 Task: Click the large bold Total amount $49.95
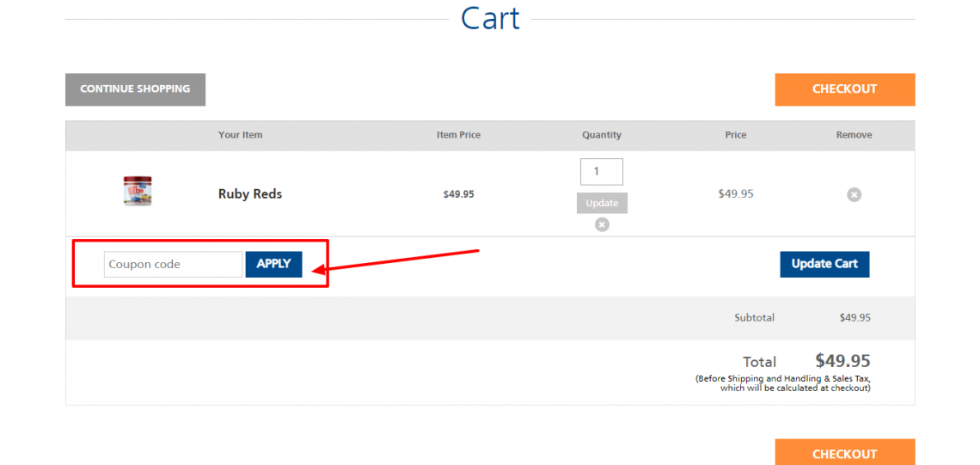[x=842, y=361]
